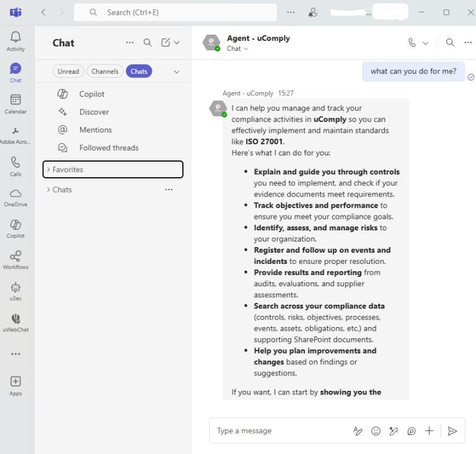Image resolution: width=476 pixels, height=454 pixels.
Task: Toggle the Unread filter pill
Action: click(68, 71)
